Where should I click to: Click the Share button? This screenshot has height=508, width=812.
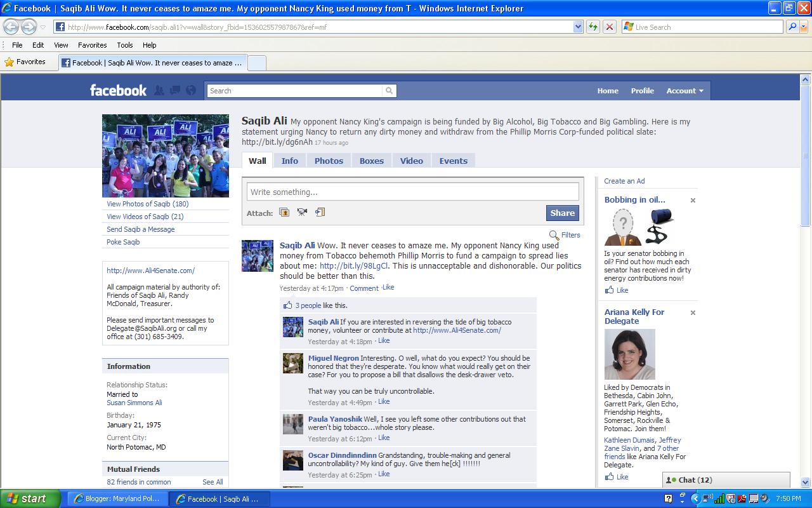(563, 213)
